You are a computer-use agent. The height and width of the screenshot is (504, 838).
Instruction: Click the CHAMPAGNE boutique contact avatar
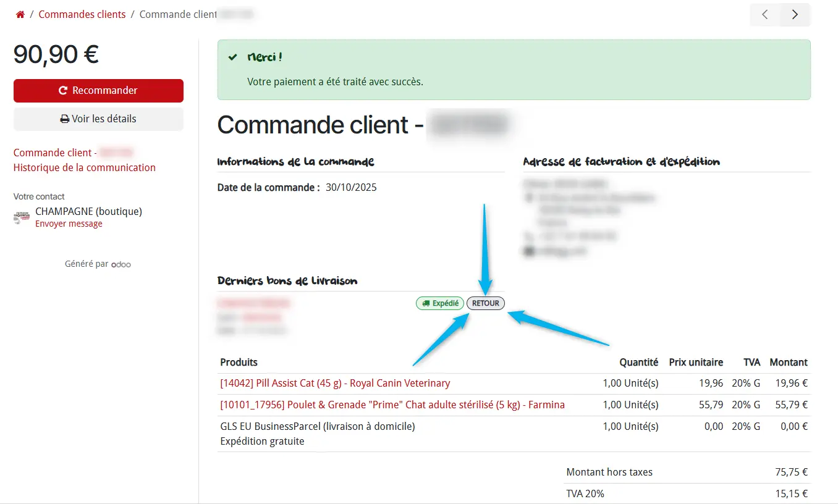click(x=22, y=217)
